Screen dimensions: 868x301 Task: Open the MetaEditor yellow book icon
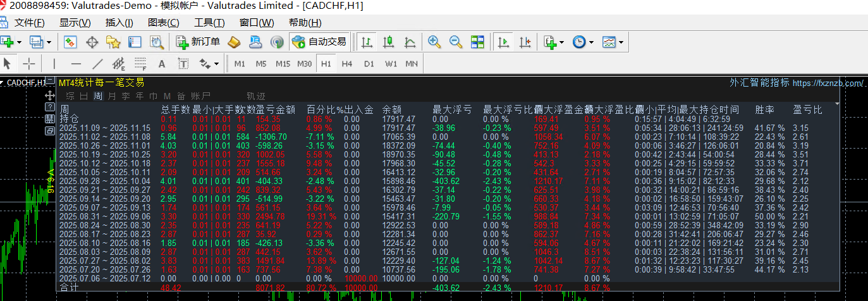234,42
